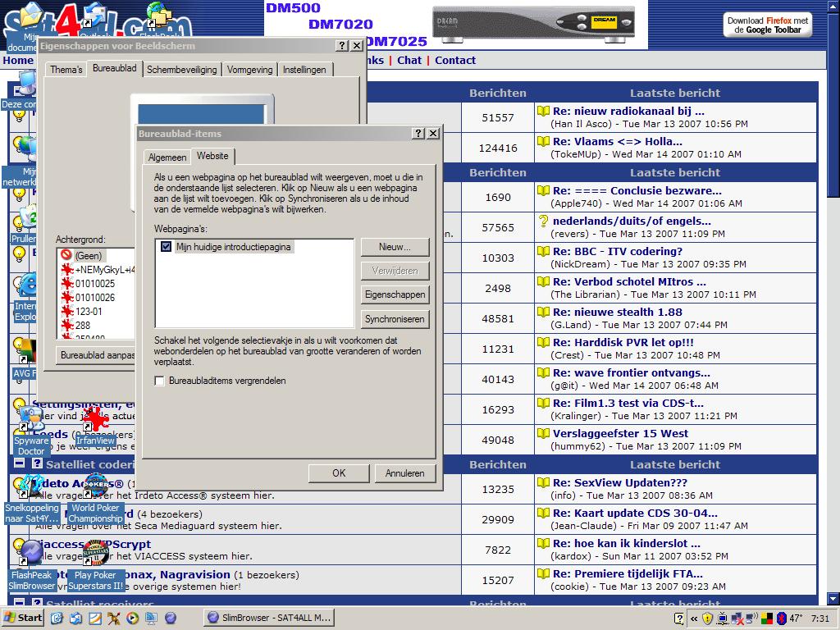Switch to the Algemeen tab
Viewport: 840px width, 630px height.
[167, 157]
